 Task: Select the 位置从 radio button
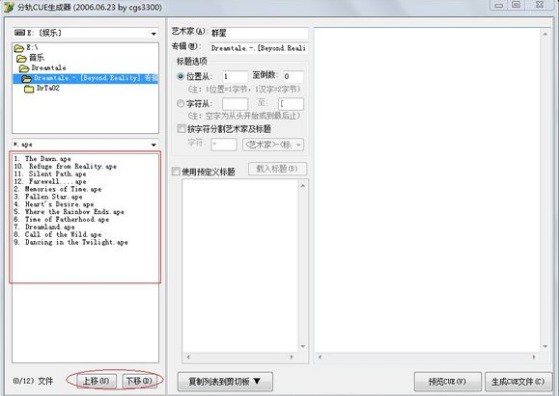pos(181,76)
